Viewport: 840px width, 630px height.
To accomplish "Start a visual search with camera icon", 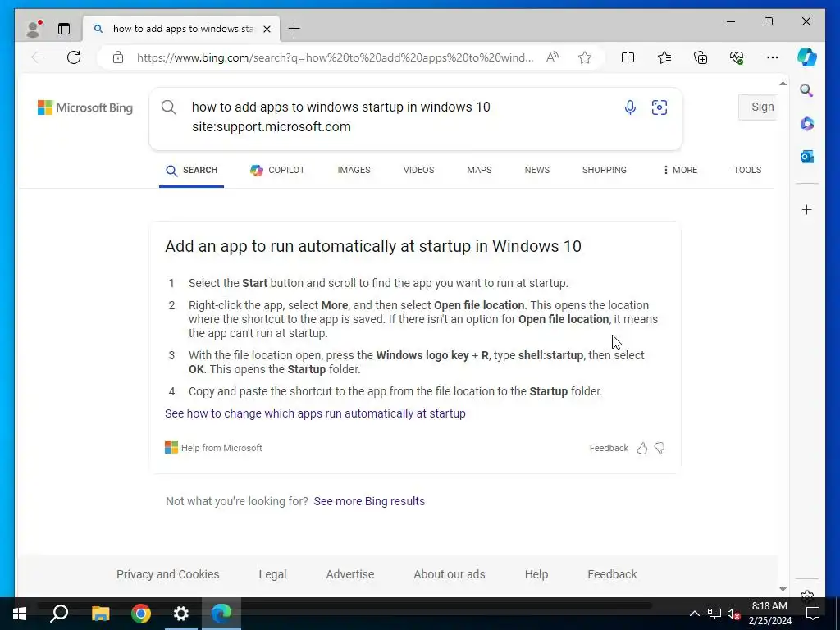I will [660, 107].
